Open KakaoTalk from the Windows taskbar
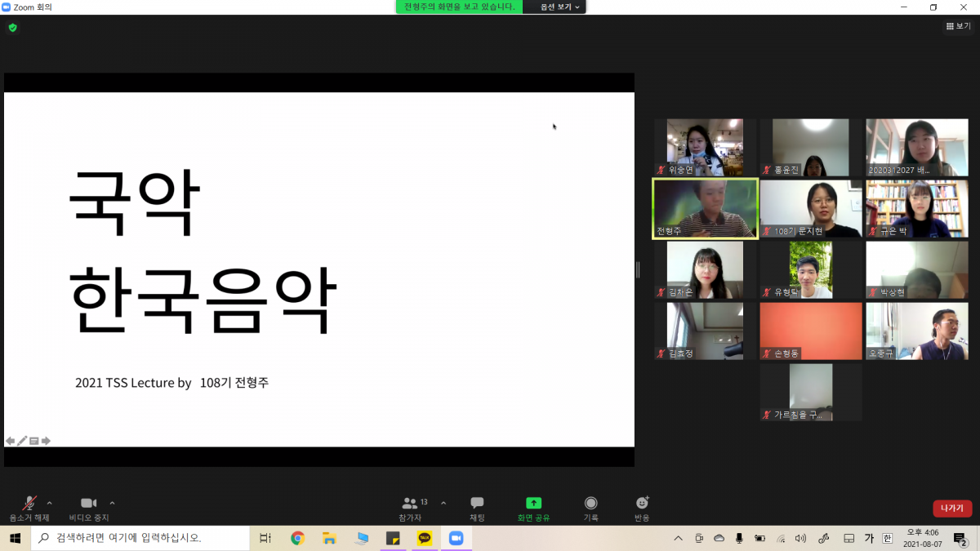 (425, 538)
